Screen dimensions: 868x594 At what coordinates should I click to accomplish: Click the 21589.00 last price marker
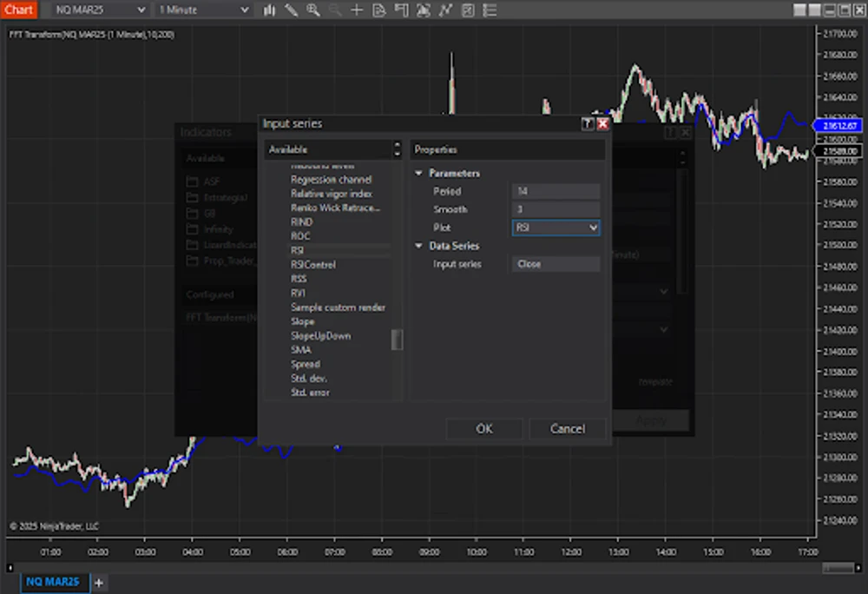click(x=838, y=151)
